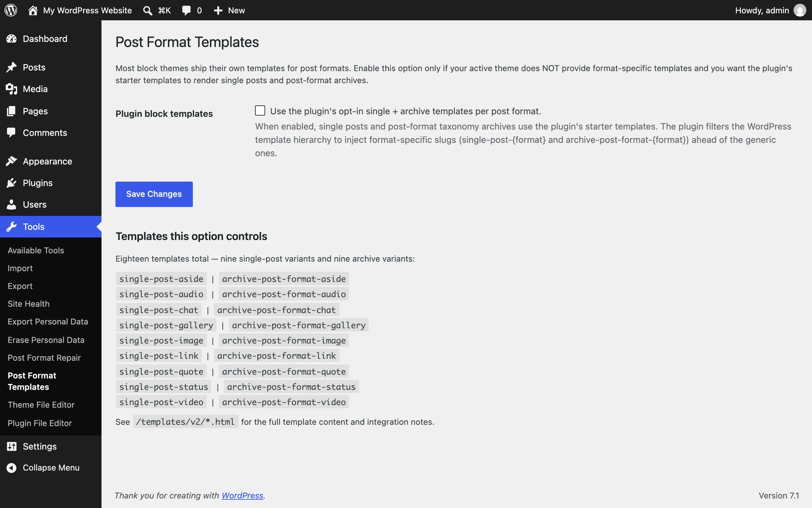The width and height of the screenshot is (812, 508).
Task: Click single-post-audio code text
Action: (161, 294)
